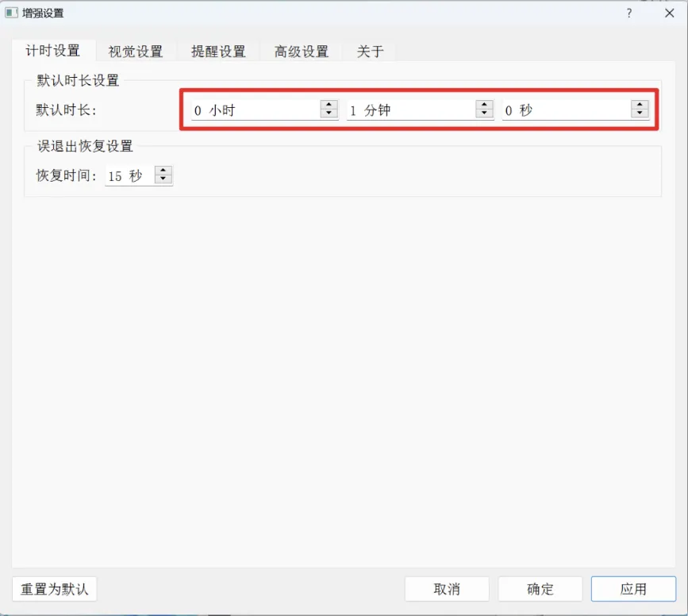This screenshot has width=688, height=616.
Task: Decrease the 分钟 value with down arrow
Action: [x=484, y=114]
